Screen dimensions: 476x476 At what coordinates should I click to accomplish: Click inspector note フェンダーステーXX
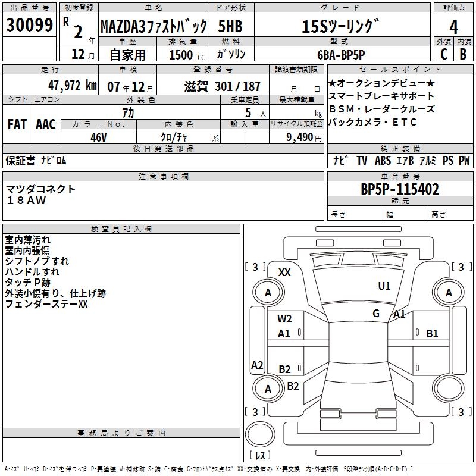tap(46, 304)
